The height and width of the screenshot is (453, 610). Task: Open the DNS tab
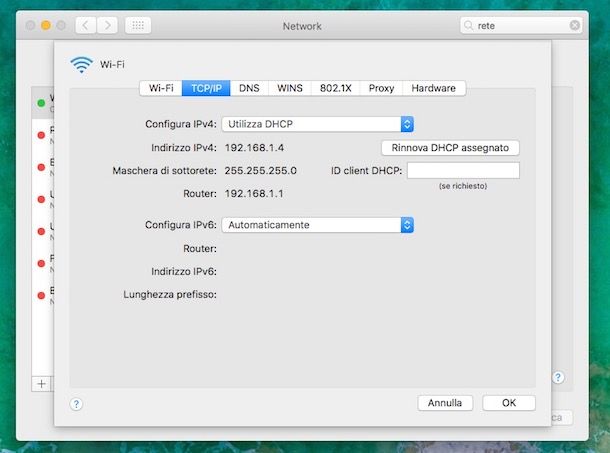click(249, 88)
